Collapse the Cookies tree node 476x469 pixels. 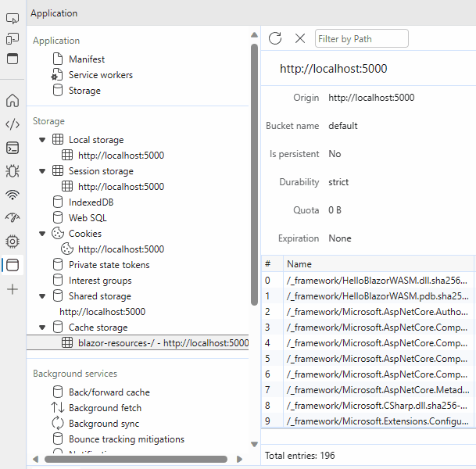click(42, 234)
